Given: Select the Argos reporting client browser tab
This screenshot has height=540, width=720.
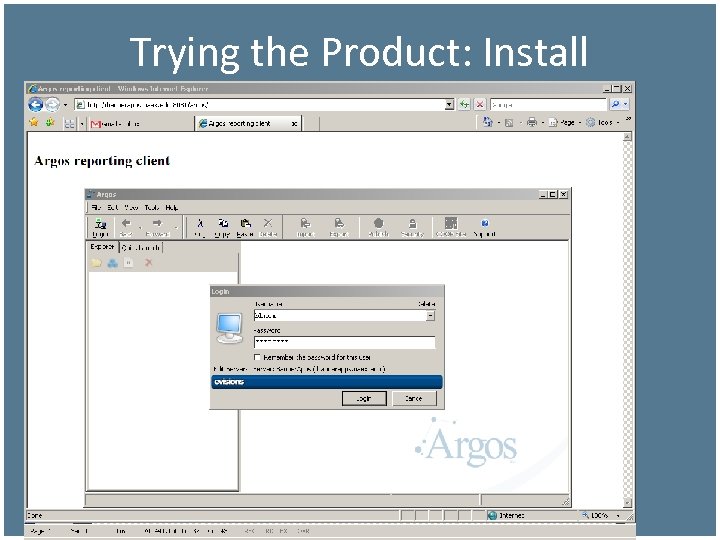Looking at the screenshot, I should 248,123.
